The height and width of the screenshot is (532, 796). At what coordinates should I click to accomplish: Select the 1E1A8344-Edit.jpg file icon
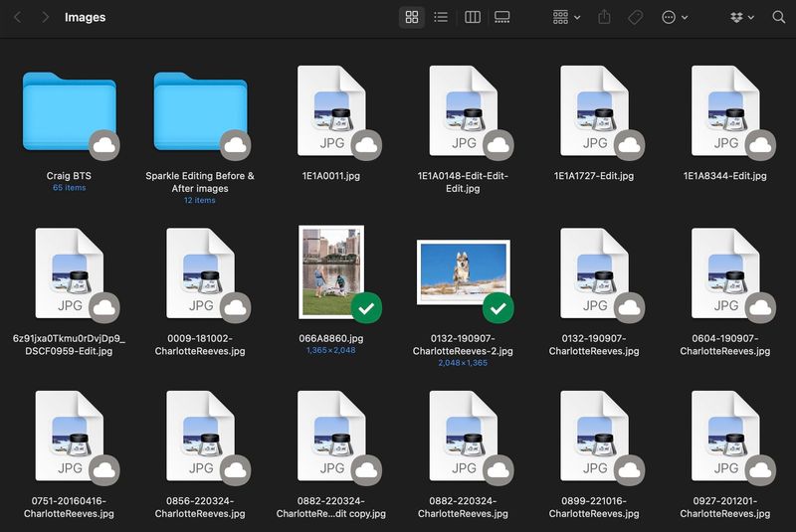pos(725,110)
